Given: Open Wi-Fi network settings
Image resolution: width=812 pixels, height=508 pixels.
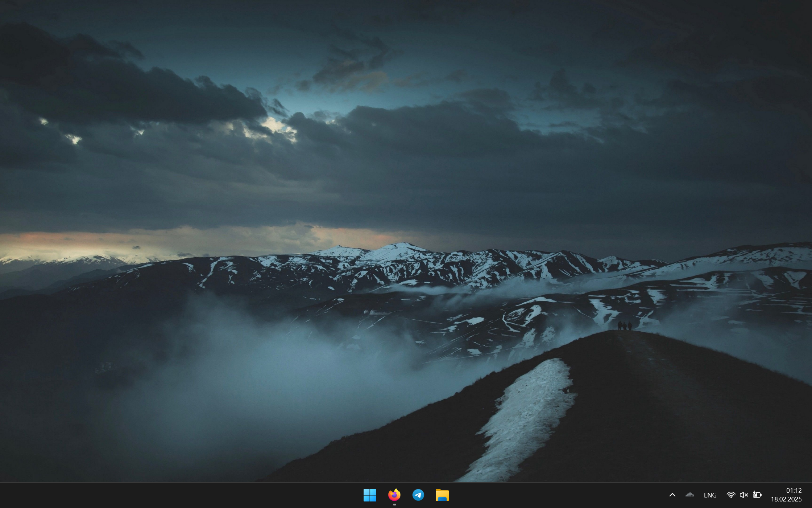Looking at the screenshot, I should coord(731,495).
